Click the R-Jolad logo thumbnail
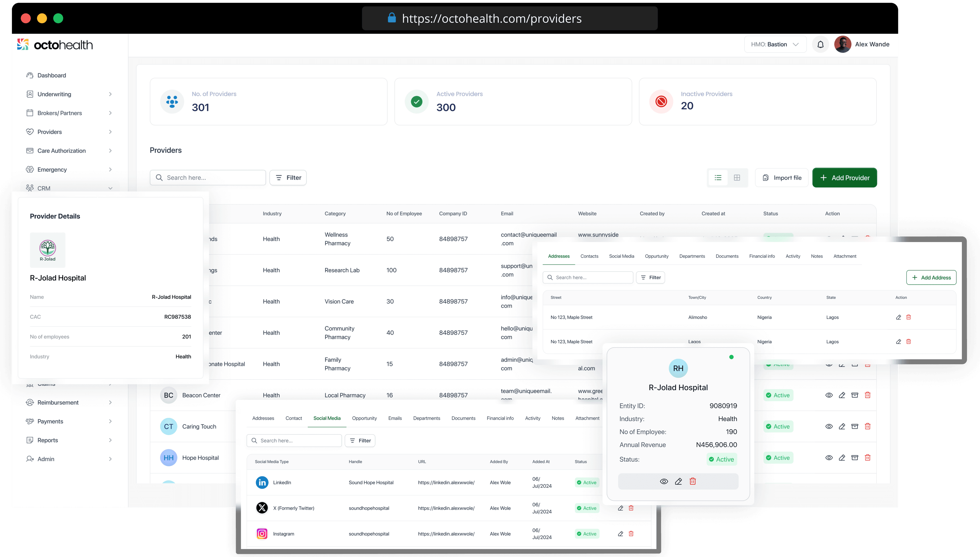This screenshot has width=980, height=557. tap(47, 250)
